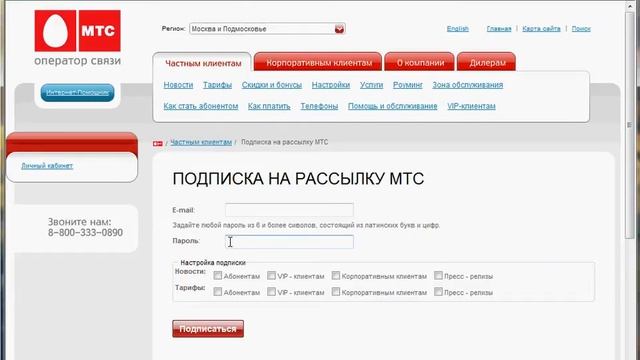Check Новости VIP - клиентам checkbox
The image size is (640, 360).
point(271,276)
